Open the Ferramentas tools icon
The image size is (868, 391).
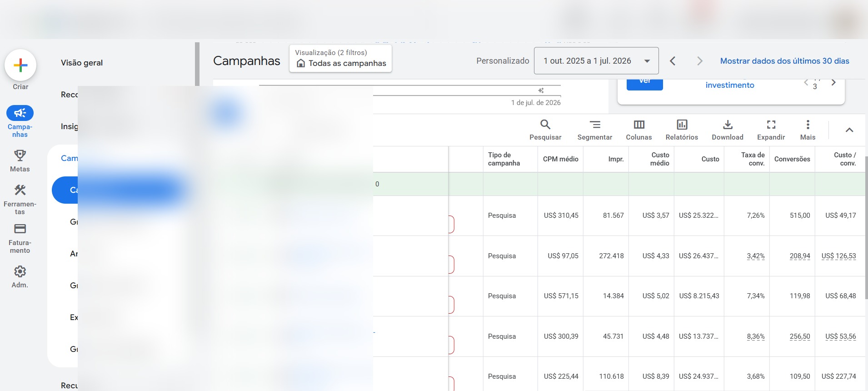point(20,190)
